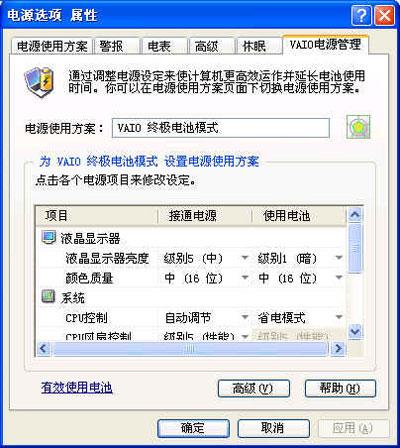The width and height of the screenshot is (400, 448).
Task: Open the on-battery CPU control dropdown
Action: pos(339,317)
